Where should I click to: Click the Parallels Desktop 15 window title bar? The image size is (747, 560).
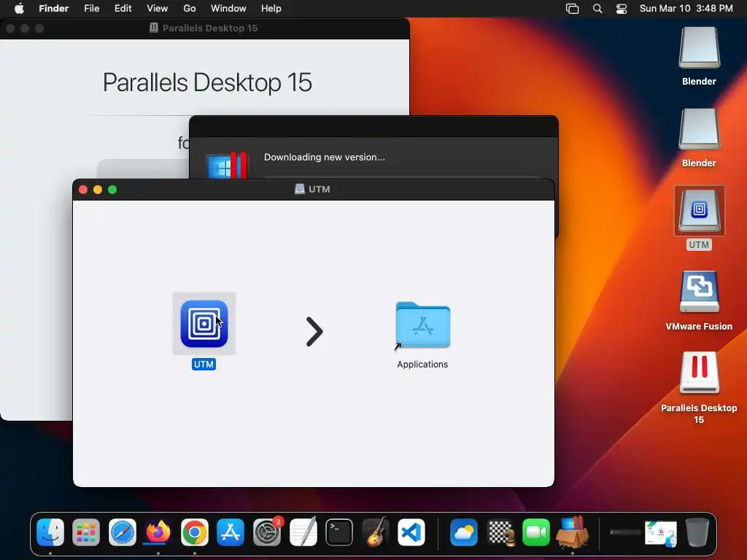coord(205,28)
